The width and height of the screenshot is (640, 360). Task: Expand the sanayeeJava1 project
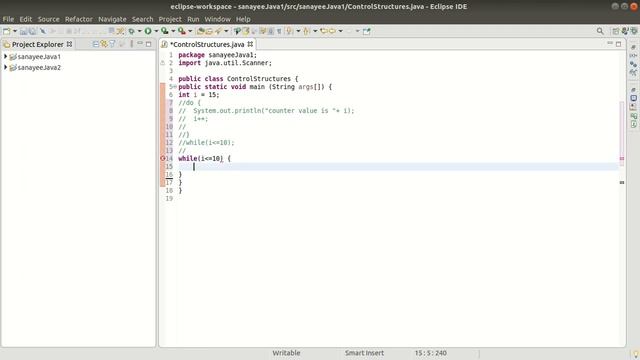coord(6,56)
